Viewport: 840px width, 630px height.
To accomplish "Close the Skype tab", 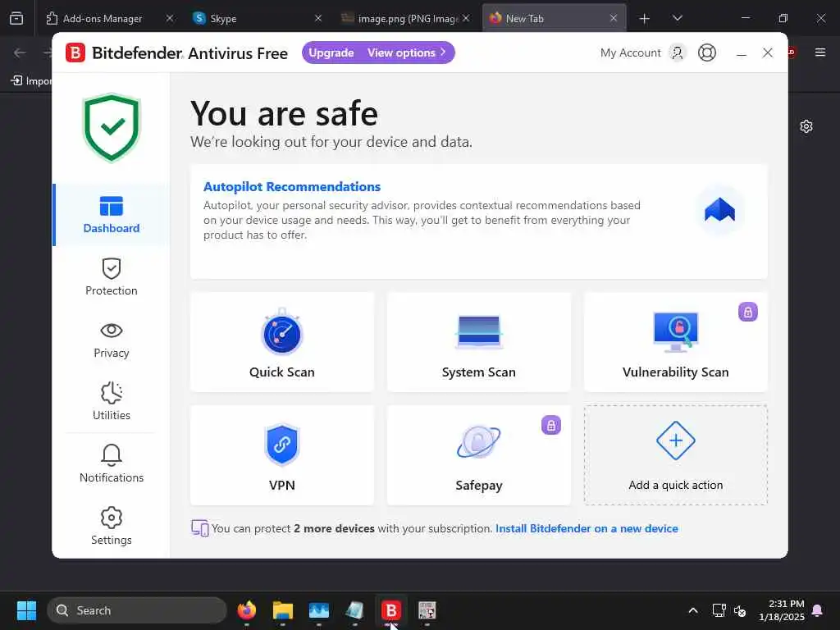I will coord(318,18).
